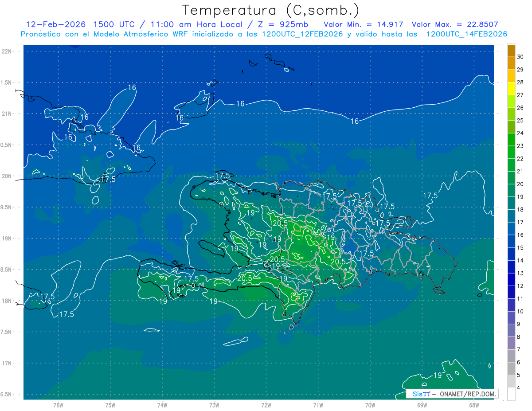Click the "75W" longitude axis label
Viewport: 532px width, 411px height.
click(110, 405)
